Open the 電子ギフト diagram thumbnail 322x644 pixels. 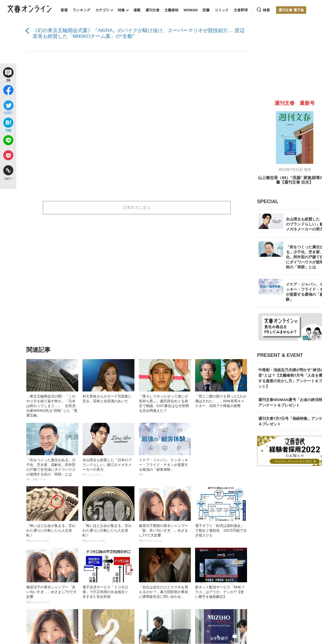click(x=221, y=504)
